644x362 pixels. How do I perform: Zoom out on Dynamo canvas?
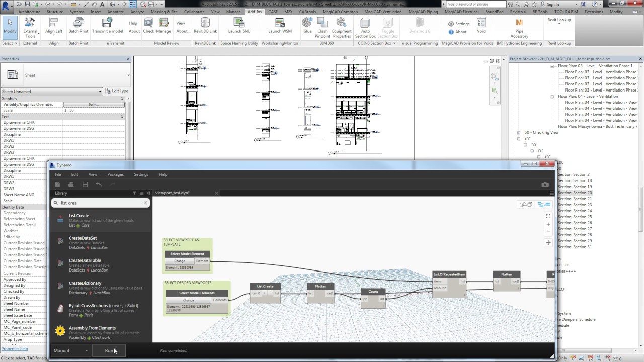coord(548,233)
